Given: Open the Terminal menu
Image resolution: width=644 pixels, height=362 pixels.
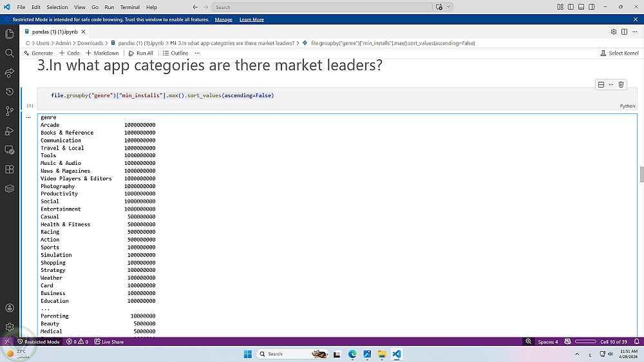Looking at the screenshot, I should (130, 7).
